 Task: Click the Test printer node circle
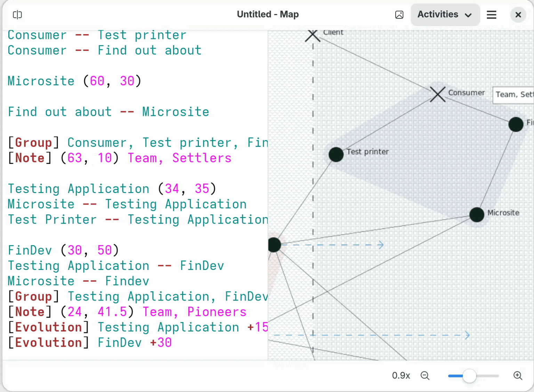point(336,154)
